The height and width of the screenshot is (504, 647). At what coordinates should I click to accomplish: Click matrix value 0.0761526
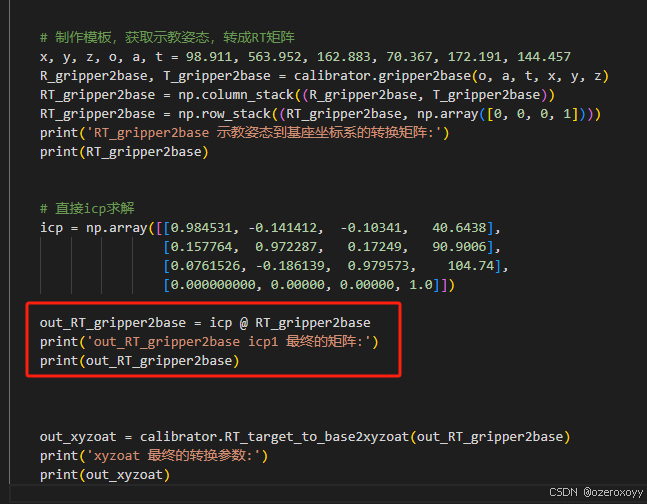click(x=205, y=266)
